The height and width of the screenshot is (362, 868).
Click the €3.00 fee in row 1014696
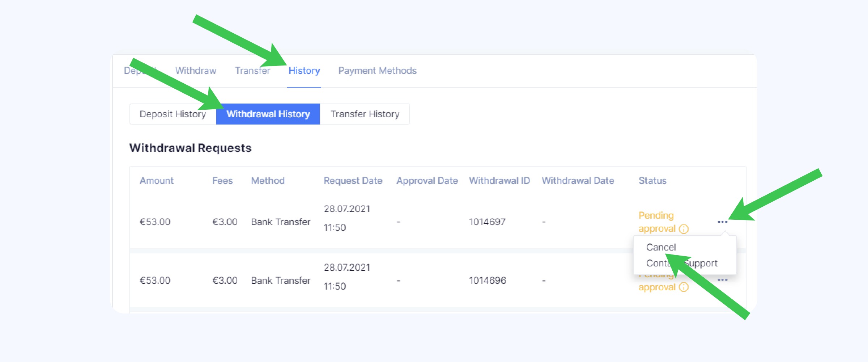[x=225, y=281]
